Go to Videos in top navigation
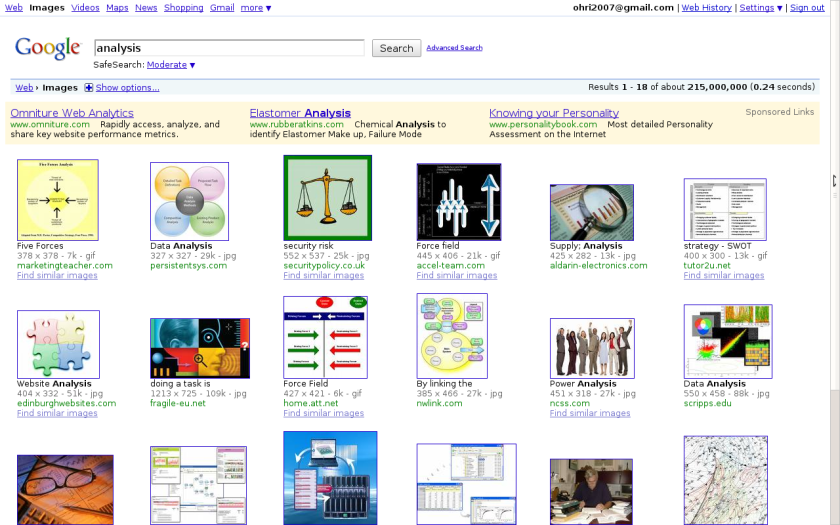840x525 pixels. [x=85, y=8]
